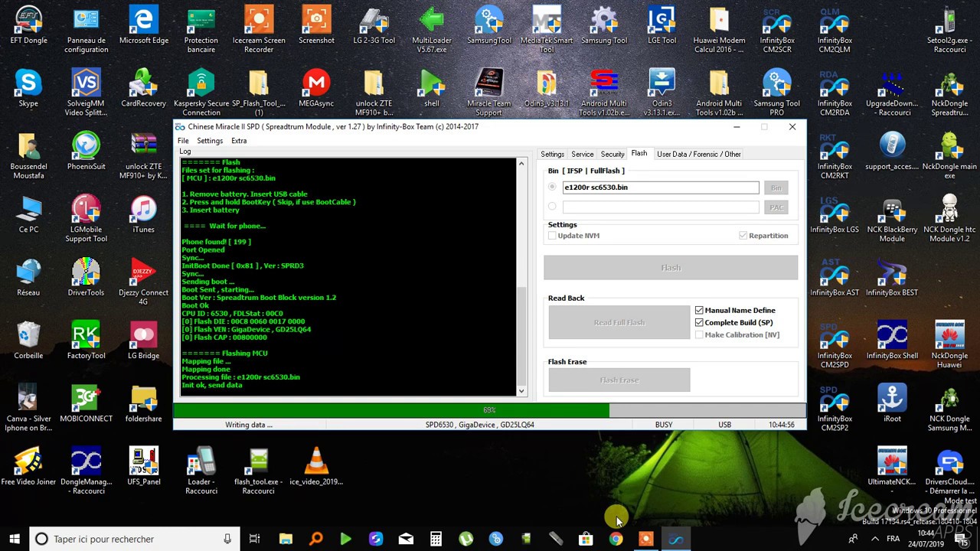Image resolution: width=980 pixels, height=551 pixels.
Task: Select the UFS_Panel desktop icon
Action: (144, 466)
